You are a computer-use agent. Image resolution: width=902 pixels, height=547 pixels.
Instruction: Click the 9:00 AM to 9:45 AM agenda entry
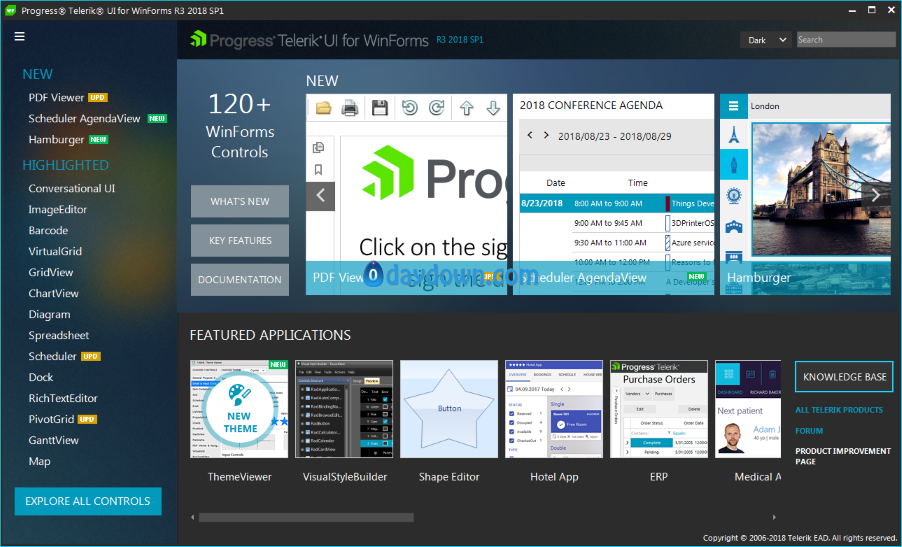608,223
